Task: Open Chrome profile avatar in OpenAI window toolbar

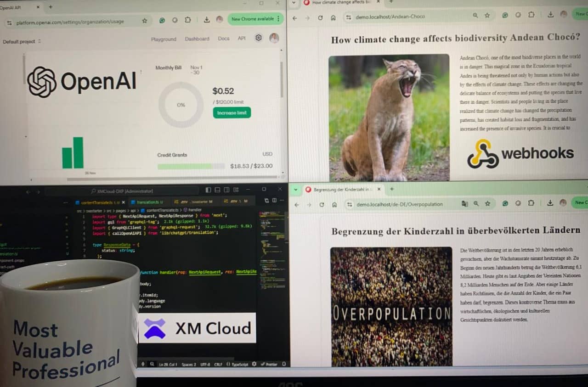Action: [220, 20]
